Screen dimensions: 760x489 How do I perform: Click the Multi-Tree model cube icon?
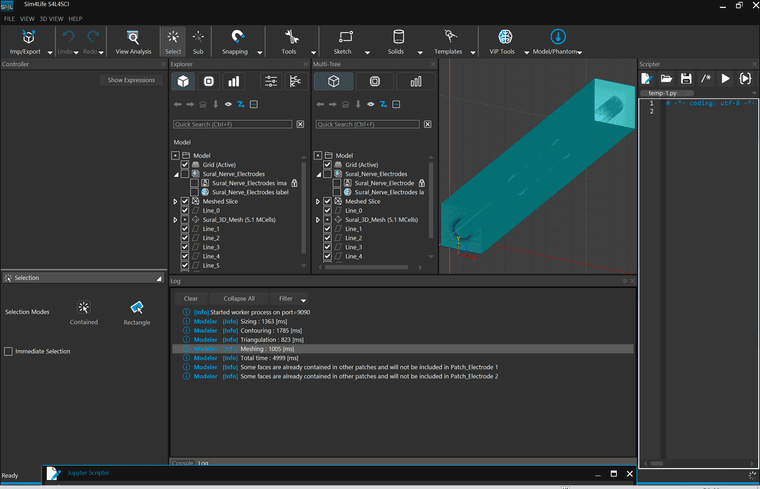pyautogui.click(x=333, y=81)
